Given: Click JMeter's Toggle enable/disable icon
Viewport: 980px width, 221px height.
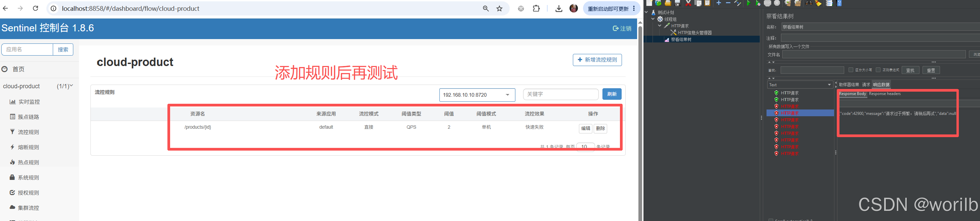Looking at the screenshot, I should 738,3.
